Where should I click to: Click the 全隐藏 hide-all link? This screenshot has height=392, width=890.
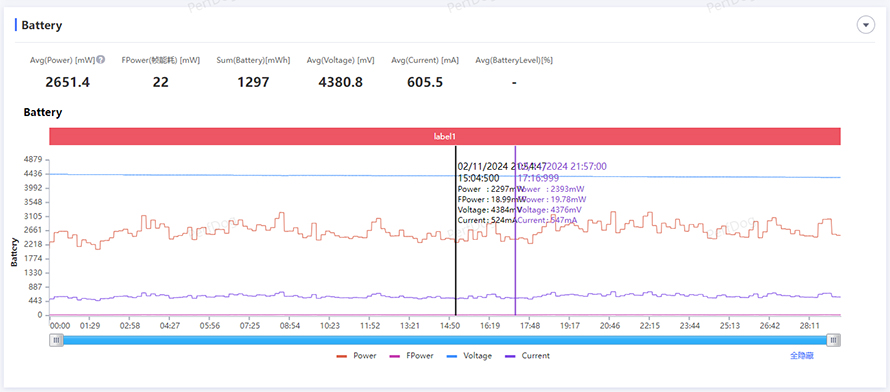[801, 356]
